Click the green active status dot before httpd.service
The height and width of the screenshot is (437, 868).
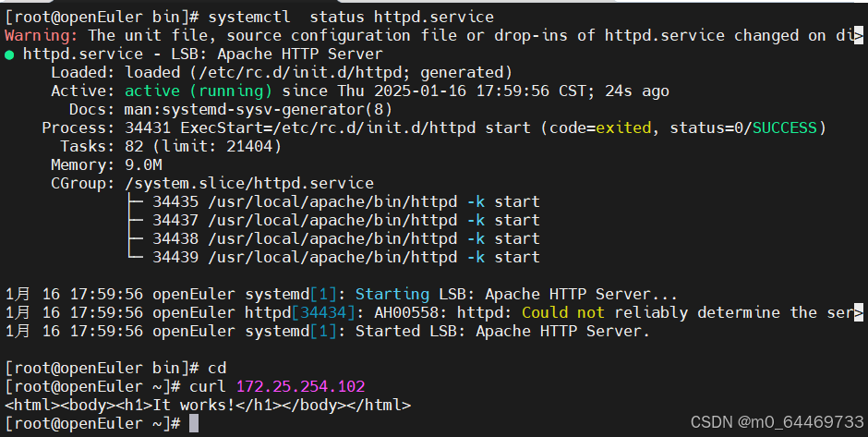point(9,55)
